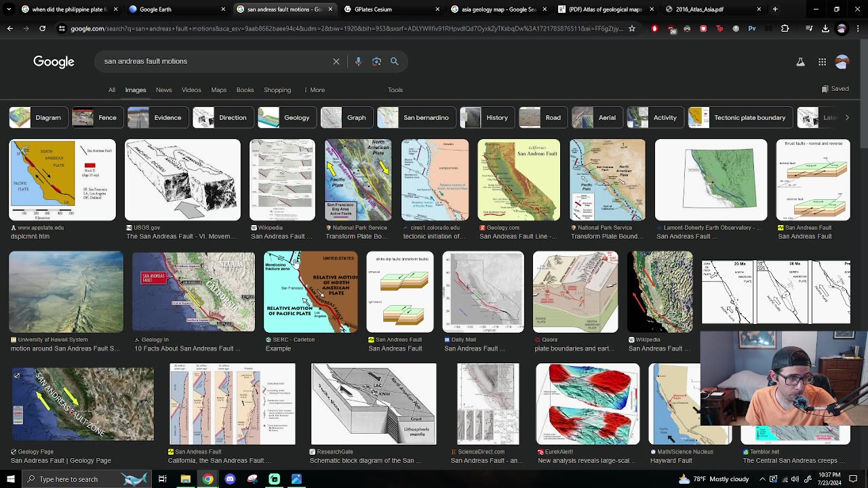The width and height of the screenshot is (868, 488).
Task: Select the News search category
Action: click(x=164, y=90)
